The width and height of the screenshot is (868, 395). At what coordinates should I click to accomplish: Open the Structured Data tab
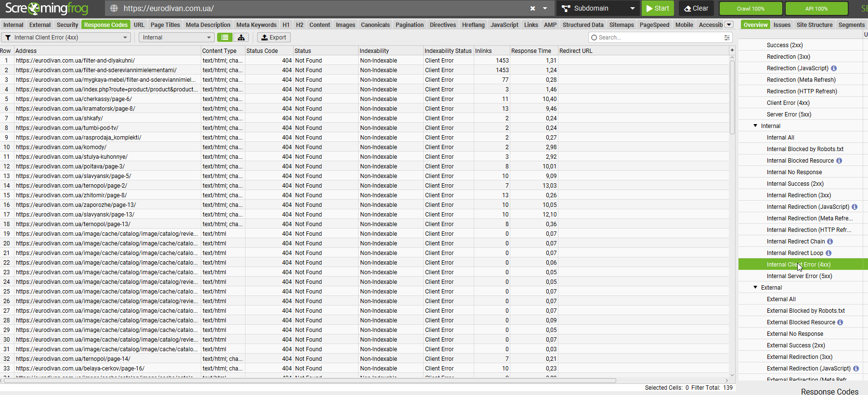click(583, 25)
